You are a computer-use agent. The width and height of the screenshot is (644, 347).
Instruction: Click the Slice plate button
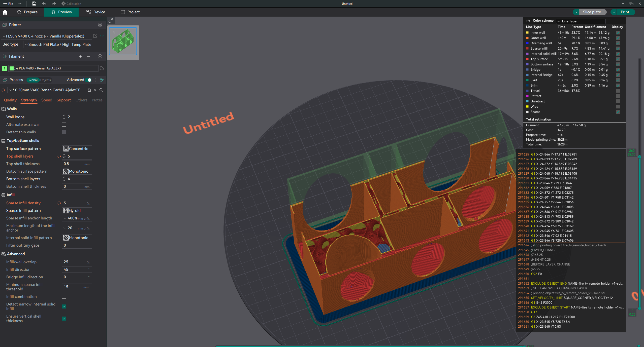(592, 12)
